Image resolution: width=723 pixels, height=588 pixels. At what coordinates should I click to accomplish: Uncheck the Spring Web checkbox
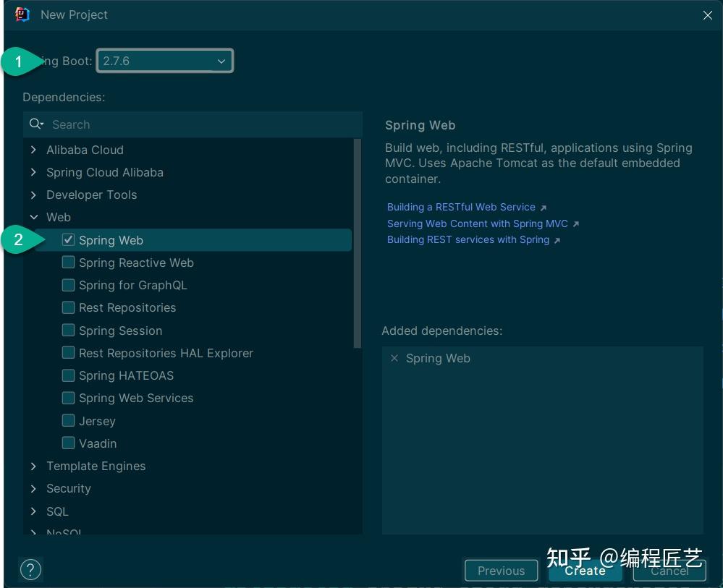pos(68,239)
